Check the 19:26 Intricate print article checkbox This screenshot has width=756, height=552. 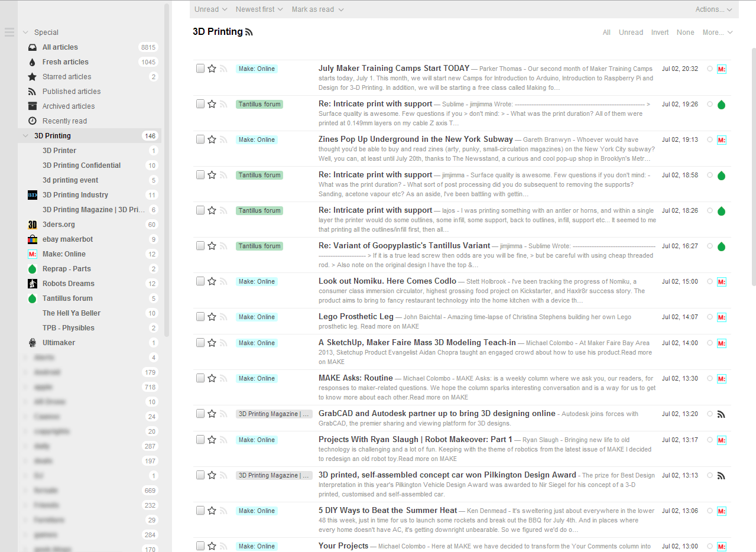click(x=200, y=104)
